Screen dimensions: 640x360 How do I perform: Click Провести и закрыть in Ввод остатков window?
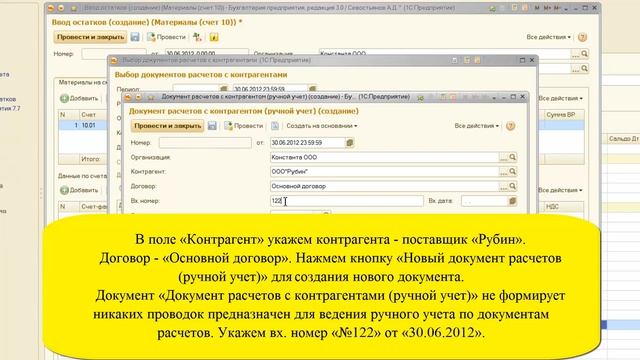coord(90,37)
